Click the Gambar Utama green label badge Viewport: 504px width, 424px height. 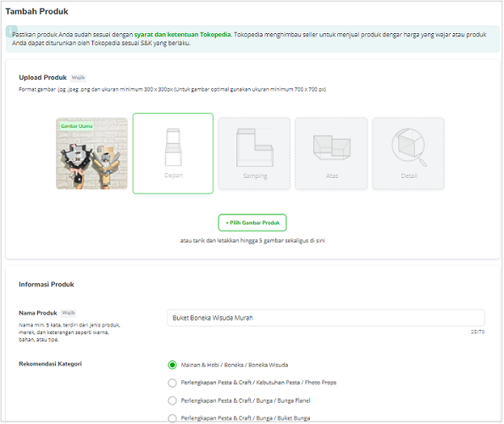click(x=76, y=126)
